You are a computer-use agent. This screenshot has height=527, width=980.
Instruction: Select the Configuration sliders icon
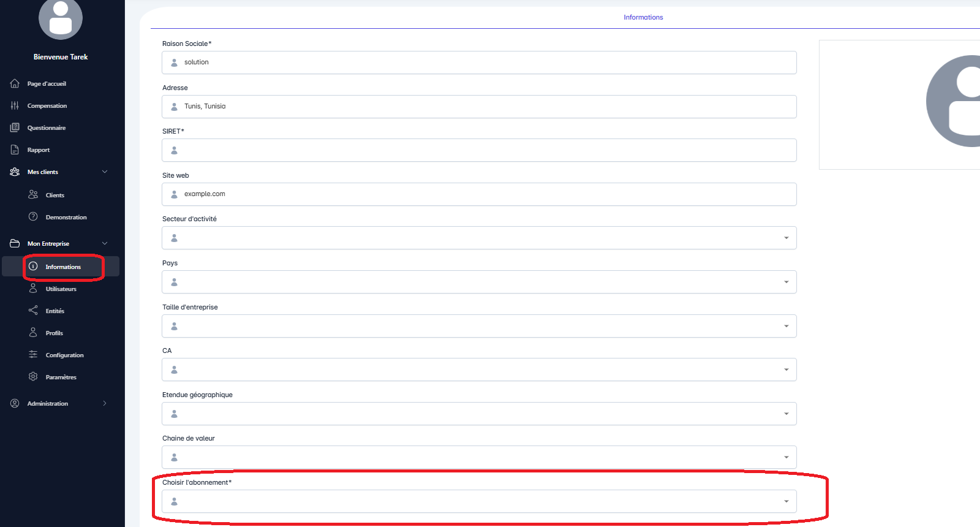pos(33,355)
